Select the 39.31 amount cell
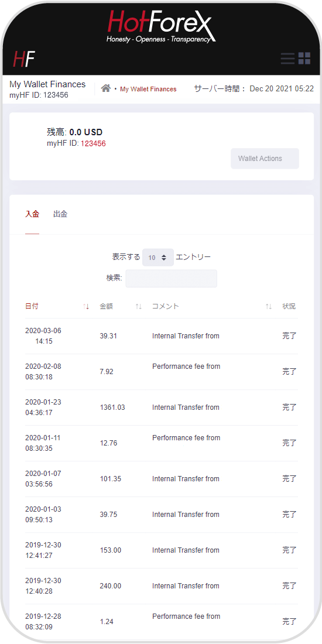This screenshot has height=644, width=322. pyautogui.click(x=108, y=336)
